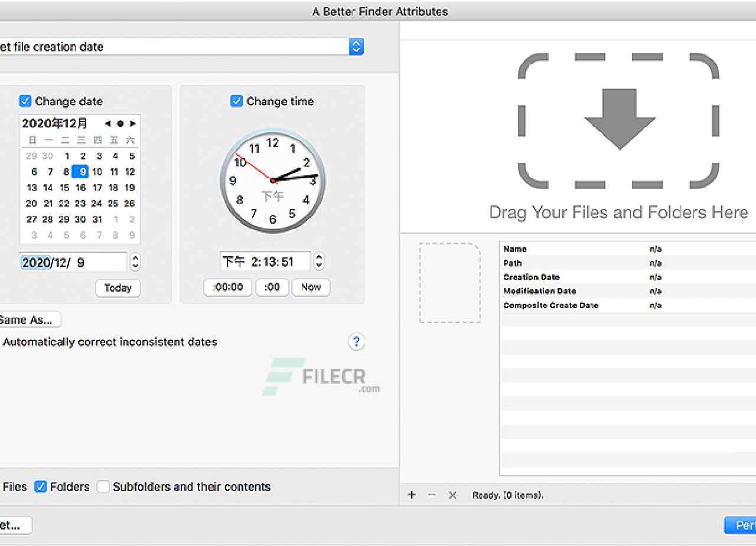Open help for inconsistent dates option

click(x=356, y=342)
